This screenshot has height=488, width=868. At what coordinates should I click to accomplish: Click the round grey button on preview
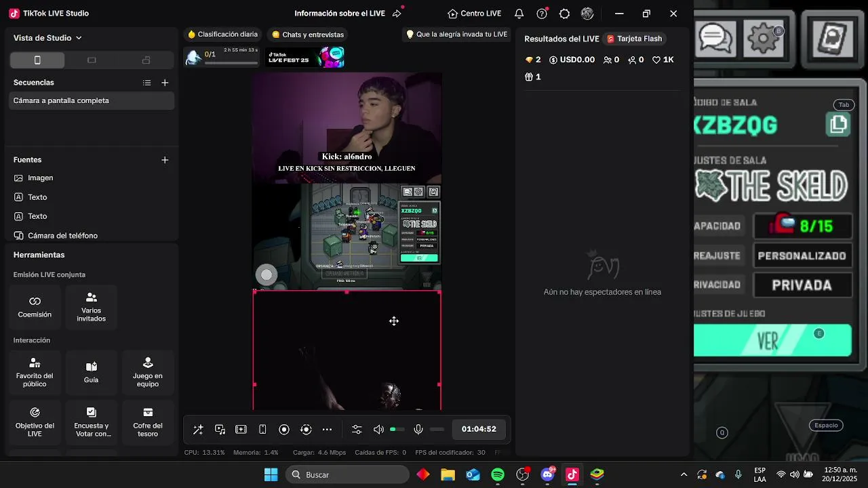pyautogui.click(x=267, y=274)
